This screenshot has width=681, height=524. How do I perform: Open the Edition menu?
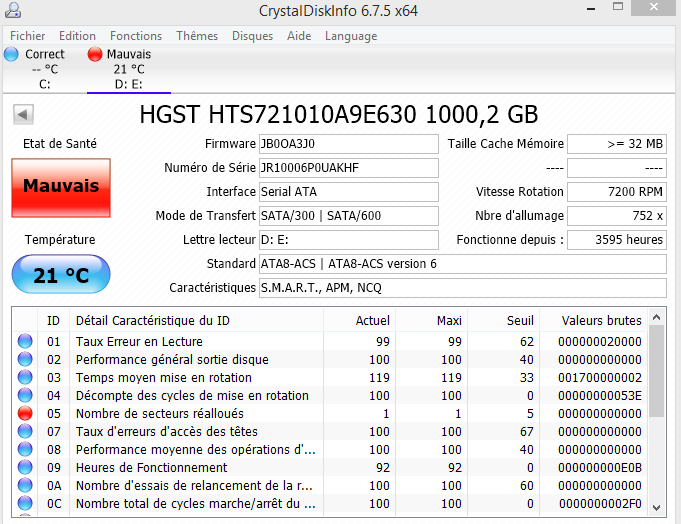point(77,36)
